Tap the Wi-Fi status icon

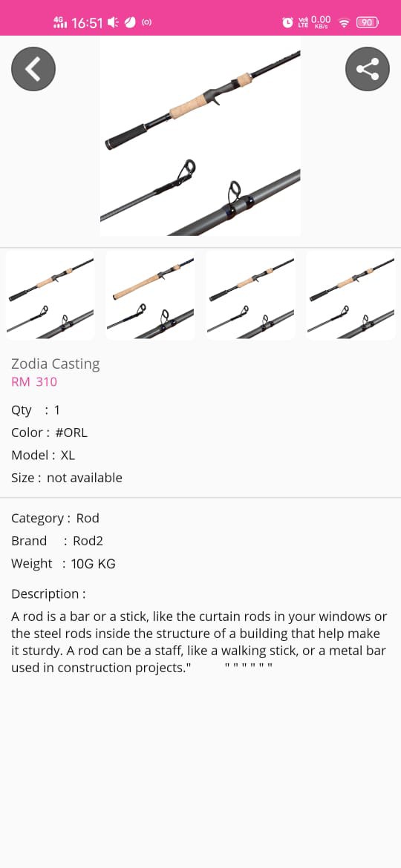(x=344, y=23)
